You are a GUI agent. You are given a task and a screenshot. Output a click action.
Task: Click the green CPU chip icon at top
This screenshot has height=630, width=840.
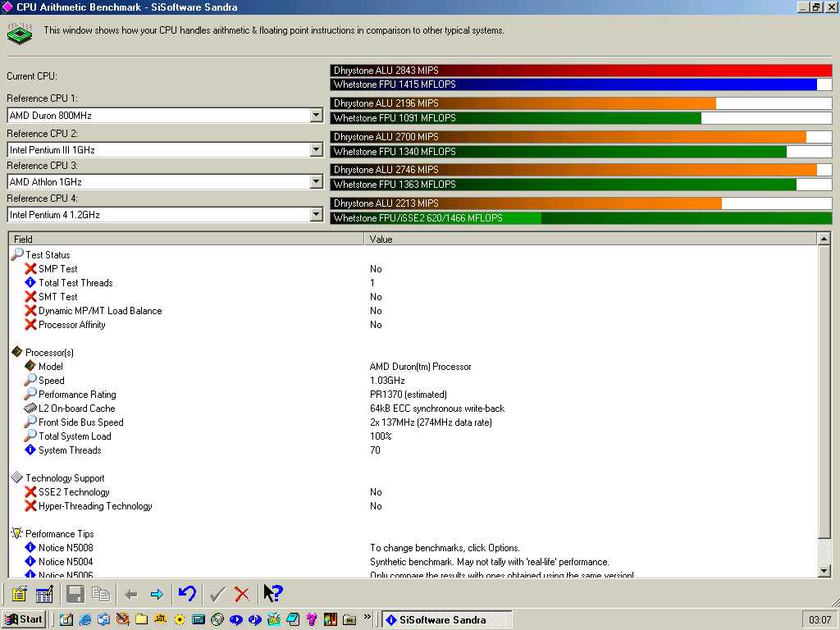pyautogui.click(x=20, y=34)
